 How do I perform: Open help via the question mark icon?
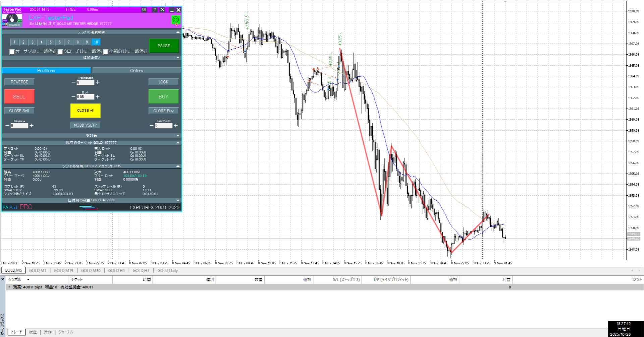click(155, 10)
